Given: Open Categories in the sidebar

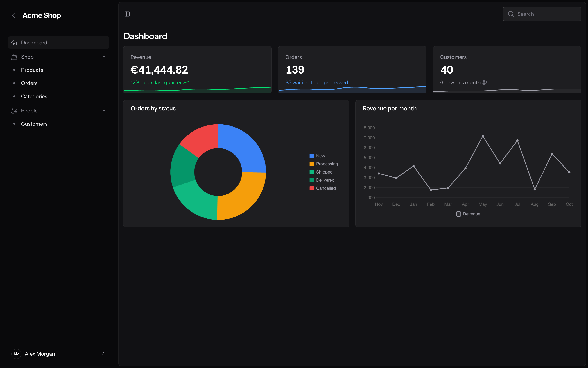Looking at the screenshot, I should tap(34, 97).
